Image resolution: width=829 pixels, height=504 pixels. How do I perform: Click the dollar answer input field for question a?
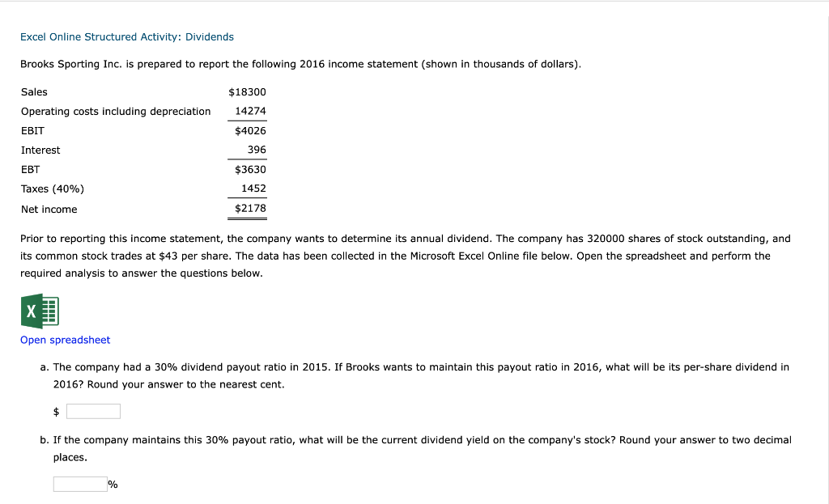pyautogui.click(x=93, y=411)
